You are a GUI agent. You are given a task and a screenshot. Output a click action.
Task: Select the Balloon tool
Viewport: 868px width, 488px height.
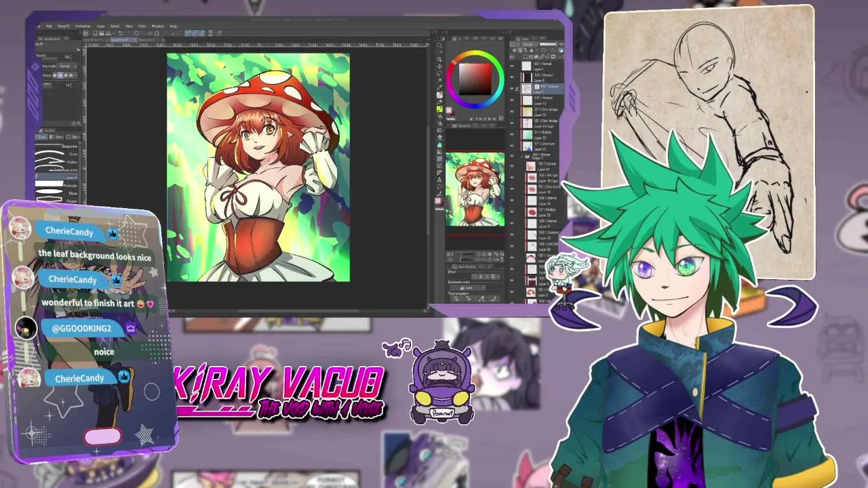[439, 186]
